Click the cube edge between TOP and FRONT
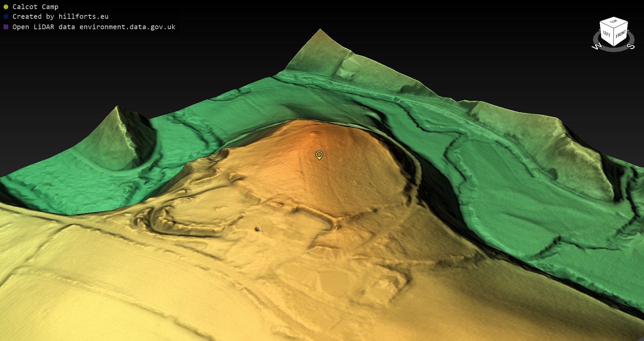The width and height of the screenshot is (644, 341). [x=621, y=25]
